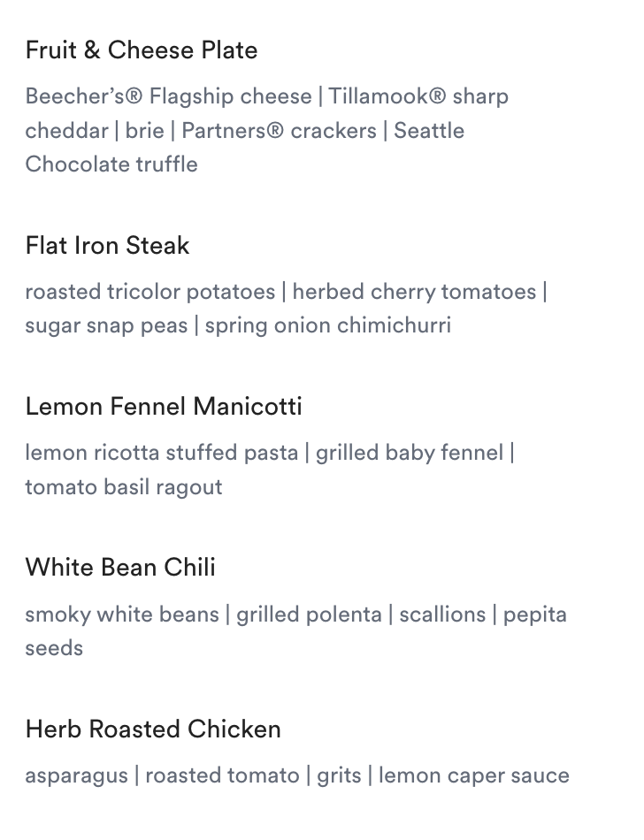
Task: Click lemon ricotta stuffed pasta text
Action: click(161, 453)
